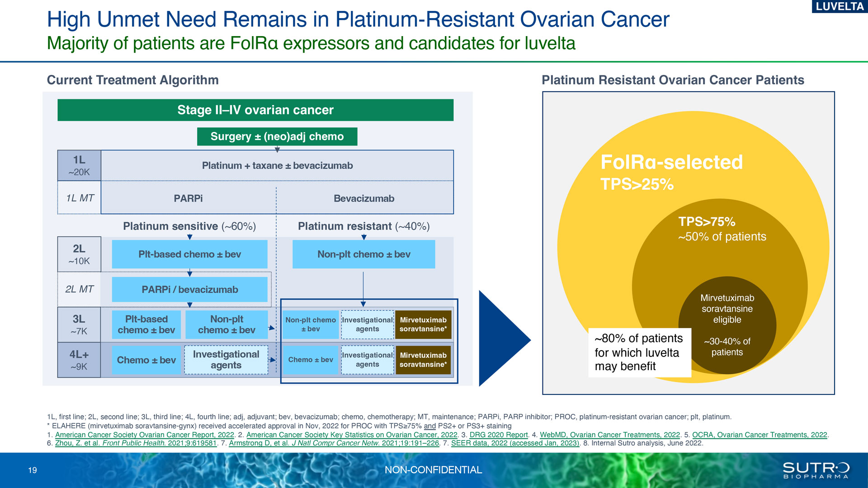Click the 3L Mirvetuximab soravtansine brown box
This screenshot has height=488, width=868.
click(x=423, y=324)
